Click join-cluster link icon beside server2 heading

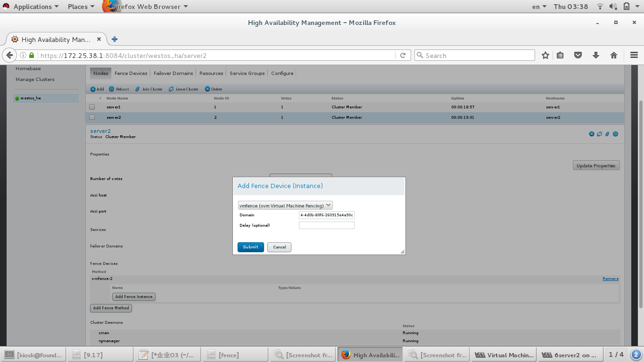[607, 134]
